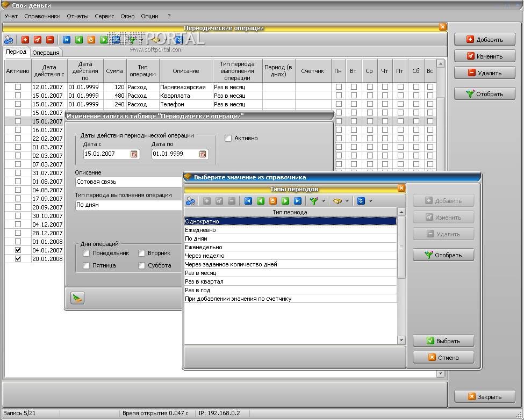This screenshot has width=524, height=420.
Task: Go to last record in Типы периодов toolbar
Action: [297, 201]
